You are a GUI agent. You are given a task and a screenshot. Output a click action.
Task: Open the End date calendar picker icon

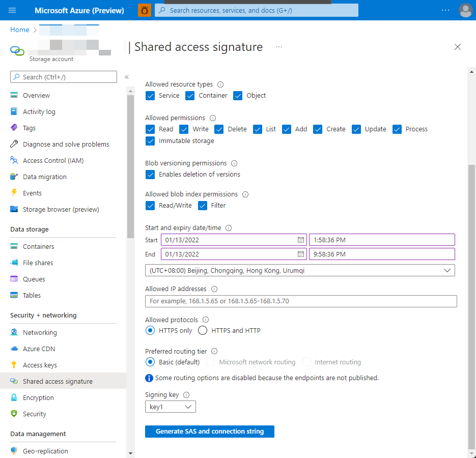pyautogui.click(x=300, y=254)
